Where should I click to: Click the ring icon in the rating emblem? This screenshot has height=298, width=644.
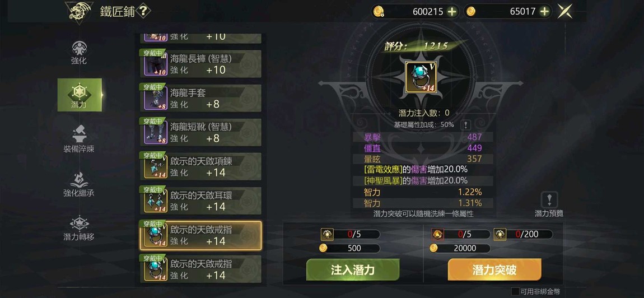click(421, 77)
